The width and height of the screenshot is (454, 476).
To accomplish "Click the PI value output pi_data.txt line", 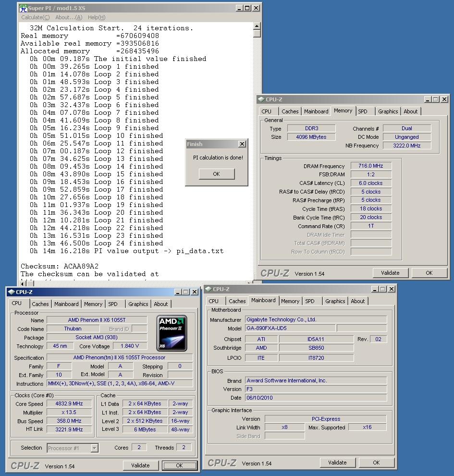I will pos(127,251).
